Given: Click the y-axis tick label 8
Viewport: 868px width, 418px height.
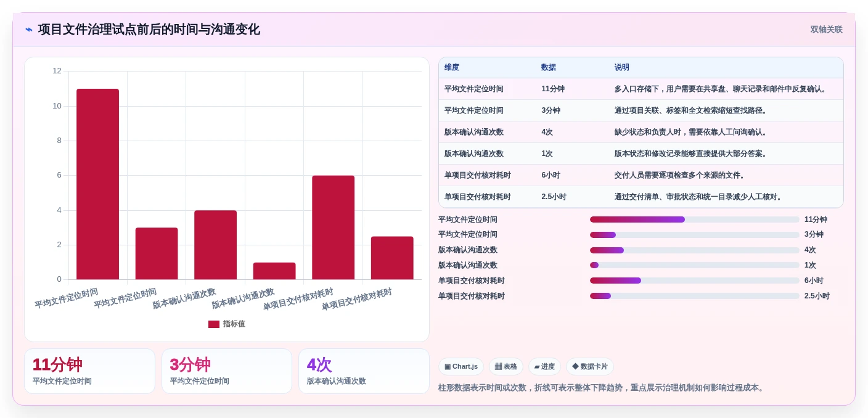Looking at the screenshot, I should coord(59,141).
